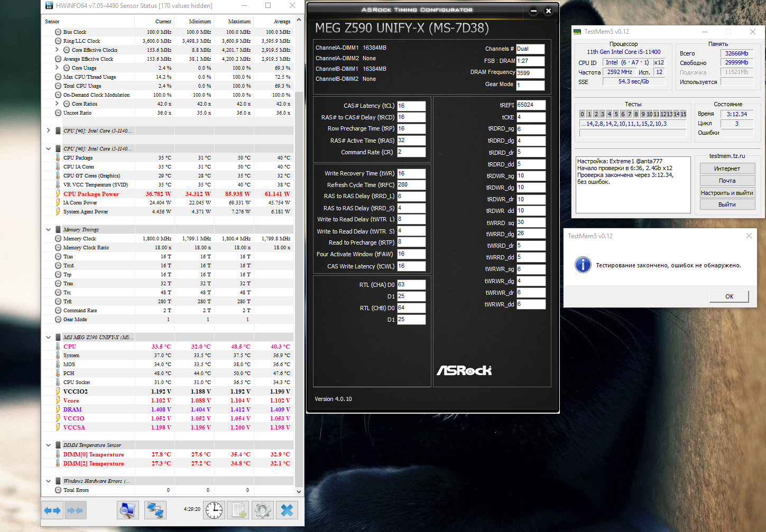Click the TestMem5 title bar app icon

pyautogui.click(x=577, y=32)
